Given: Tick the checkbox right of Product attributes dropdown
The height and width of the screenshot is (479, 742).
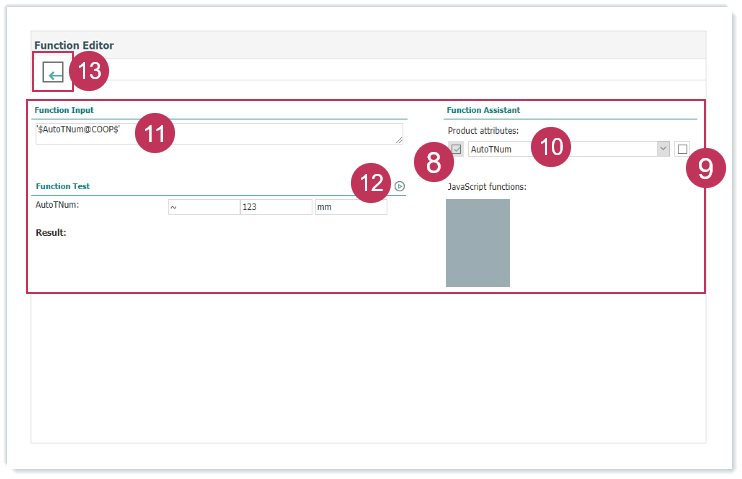Looking at the screenshot, I should 682,149.
